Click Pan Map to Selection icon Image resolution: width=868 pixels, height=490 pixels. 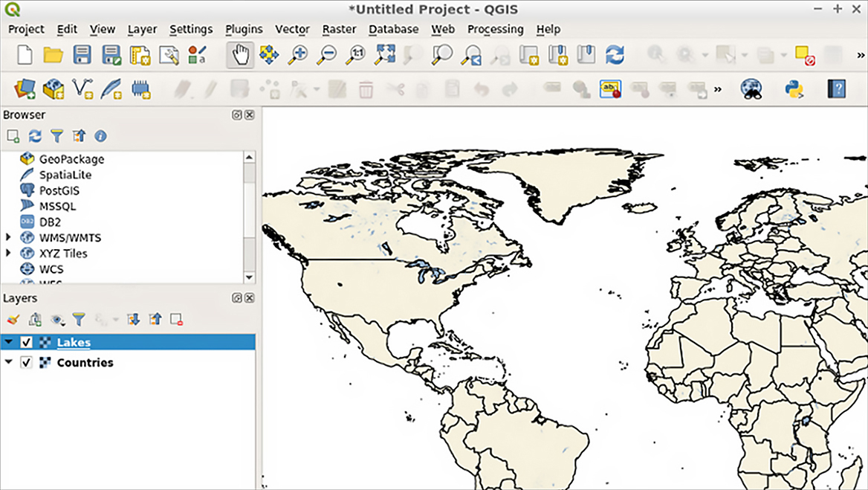point(270,55)
